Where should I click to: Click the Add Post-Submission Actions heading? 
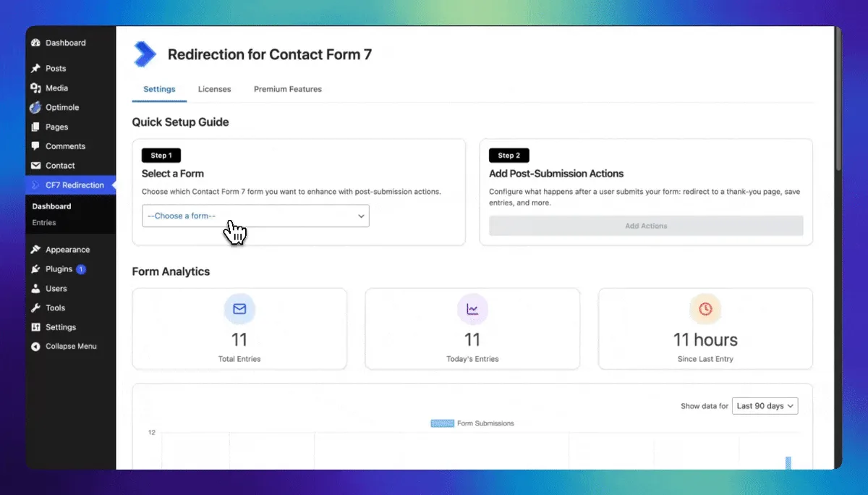point(556,174)
